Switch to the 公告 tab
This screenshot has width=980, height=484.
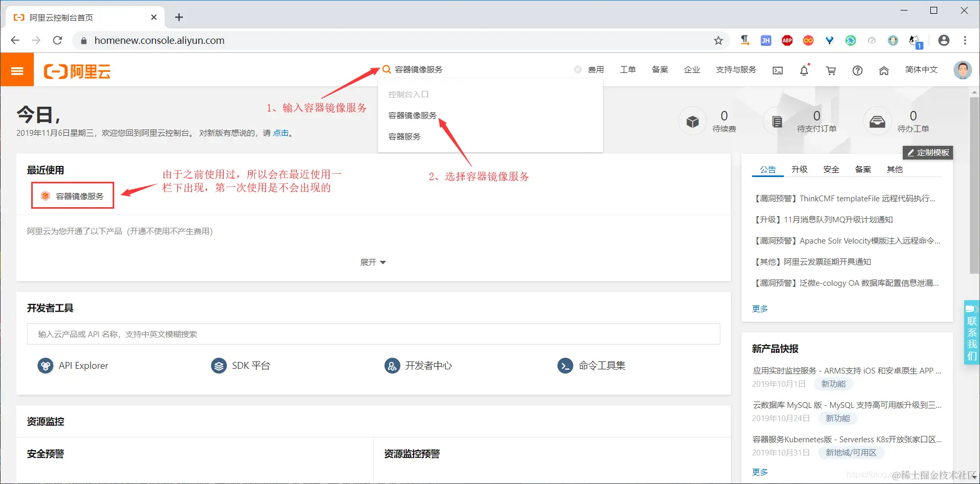768,169
